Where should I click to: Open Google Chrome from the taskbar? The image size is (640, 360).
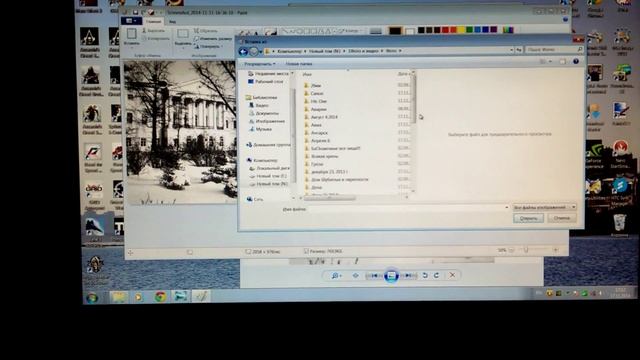[160, 296]
